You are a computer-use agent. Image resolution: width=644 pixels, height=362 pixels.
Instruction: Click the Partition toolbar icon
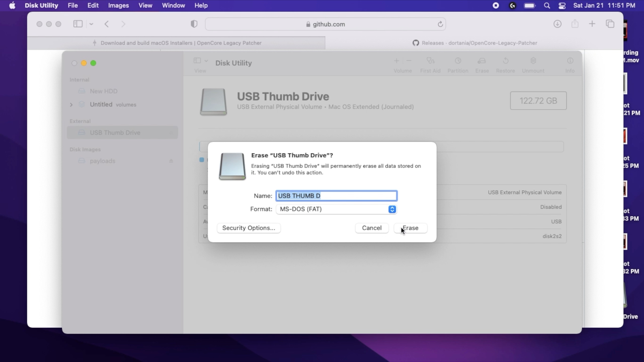458,61
